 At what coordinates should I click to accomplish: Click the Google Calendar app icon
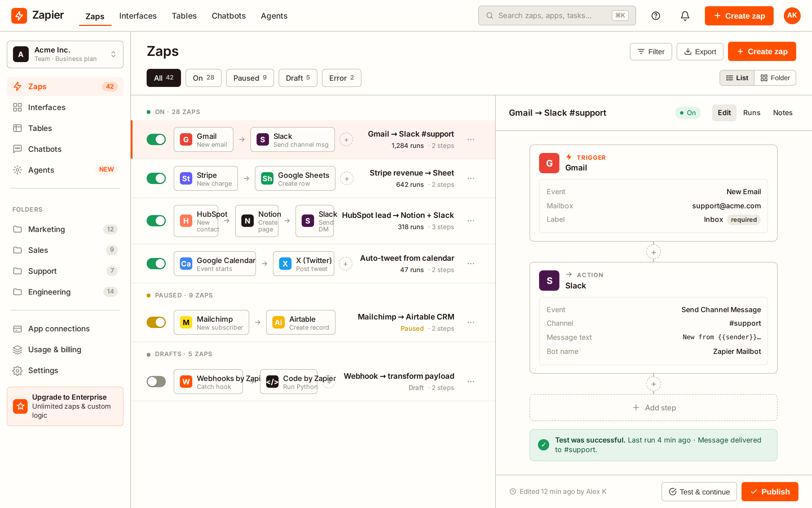(186, 264)
